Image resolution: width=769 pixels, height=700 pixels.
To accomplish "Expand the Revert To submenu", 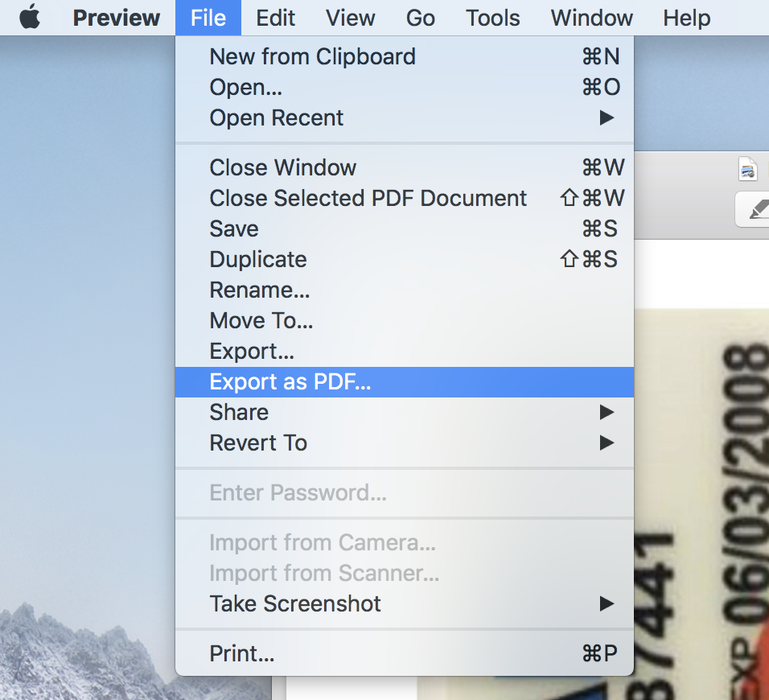I will (x=405, y=443).
